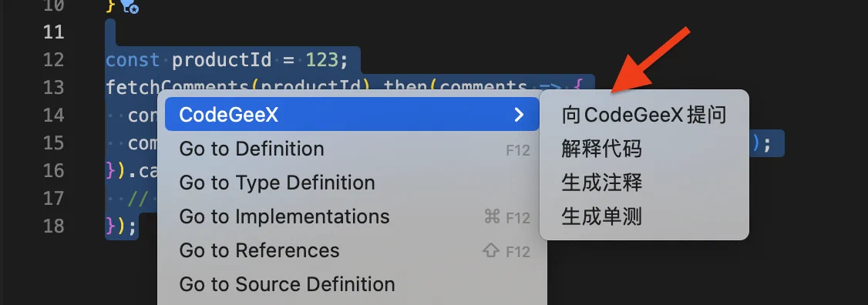Click the const keyword on line 12
Image resolution: width=868 pixels, height=305 pixels.
click(x=133, y=60)
